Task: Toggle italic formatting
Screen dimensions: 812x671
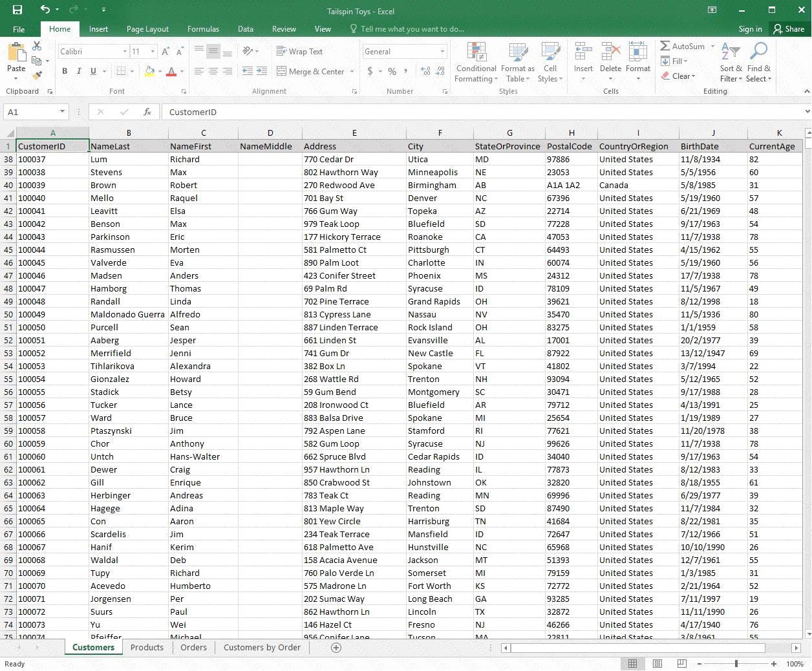Action: pyautogui.click(x=78, y=71)
